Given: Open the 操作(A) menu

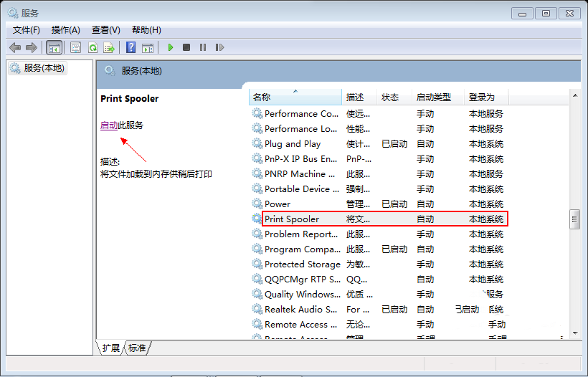Looking at the screenshot, I should pos(66,30).
